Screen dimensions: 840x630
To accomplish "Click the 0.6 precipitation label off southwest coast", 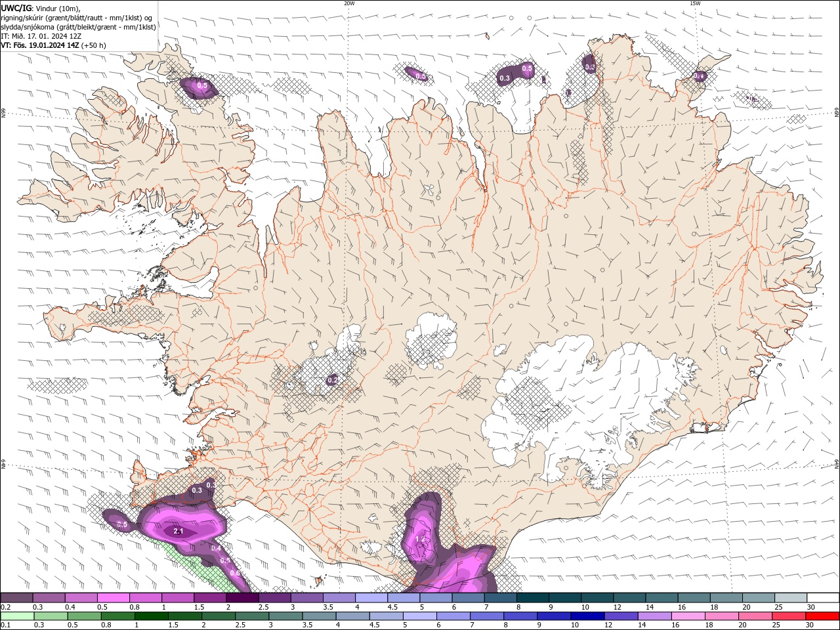I will tap(235, 574).
